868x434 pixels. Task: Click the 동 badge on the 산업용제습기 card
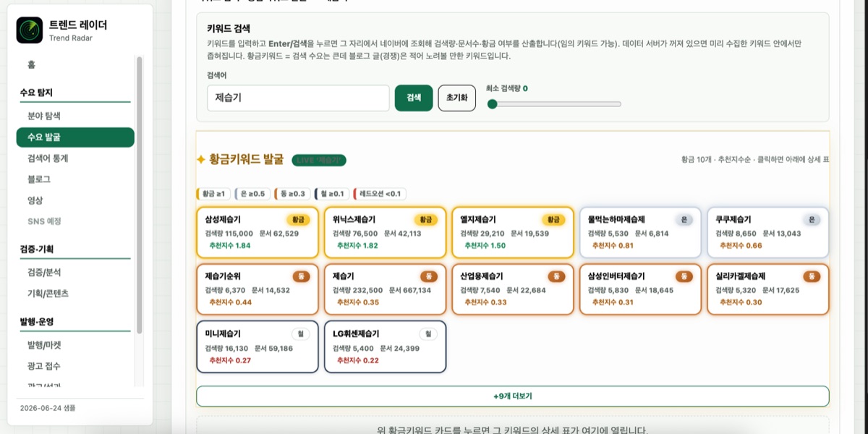click(556, 276)
